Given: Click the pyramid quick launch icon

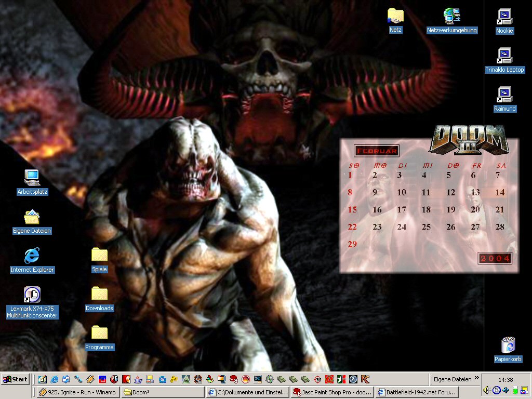Looking at the screenshot, I should tap(185, 379).
